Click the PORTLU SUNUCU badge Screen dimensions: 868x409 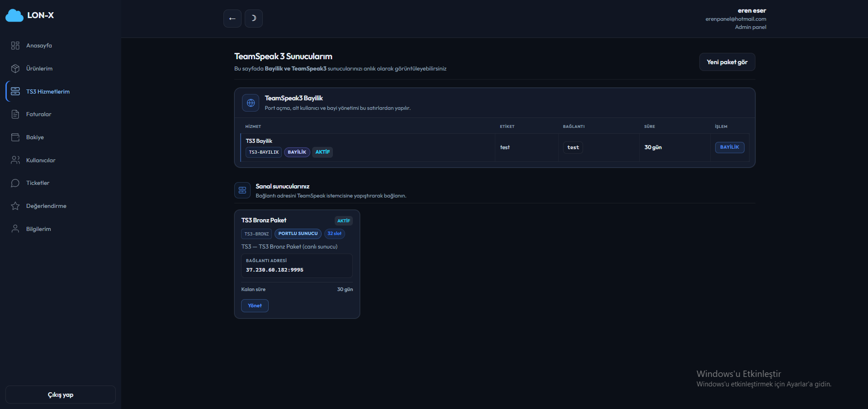[298, 234]
